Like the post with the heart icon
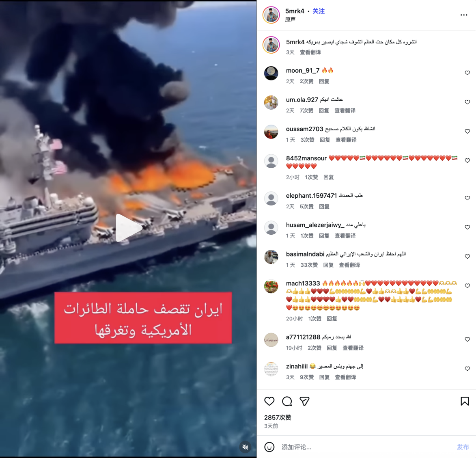Viewport: 476px width, 458px height. tap(269, 401)
